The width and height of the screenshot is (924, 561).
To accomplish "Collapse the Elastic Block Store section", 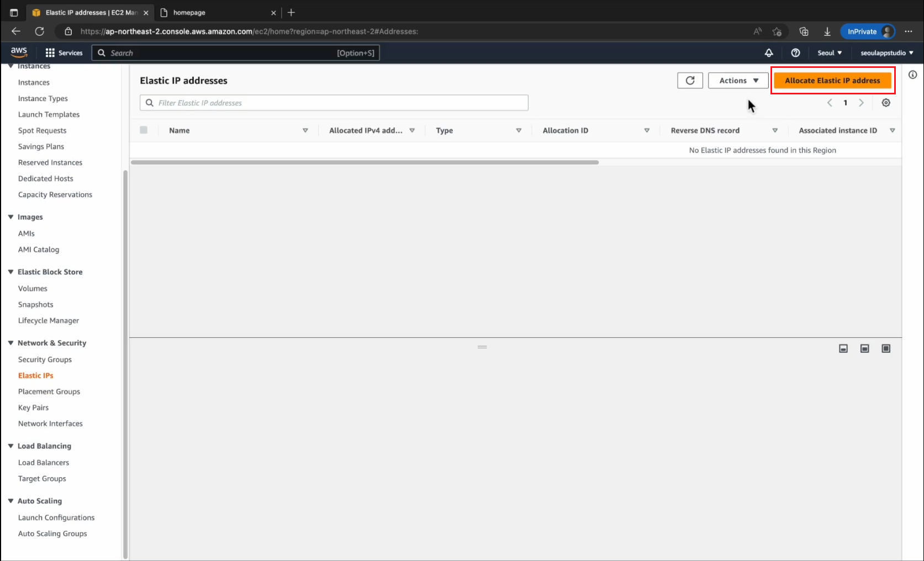I will pyautogui.click(x=10, y=272).
